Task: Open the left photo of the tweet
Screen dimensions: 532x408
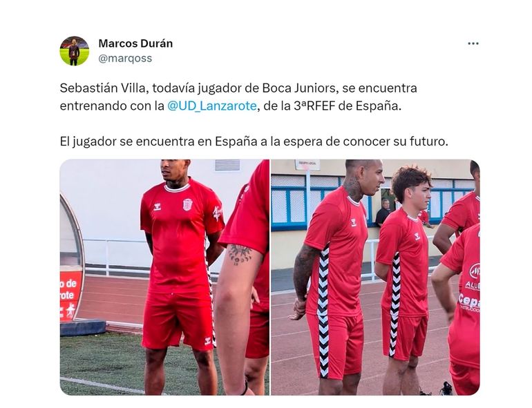Action: pyautogui.click(x=164, y=277)
